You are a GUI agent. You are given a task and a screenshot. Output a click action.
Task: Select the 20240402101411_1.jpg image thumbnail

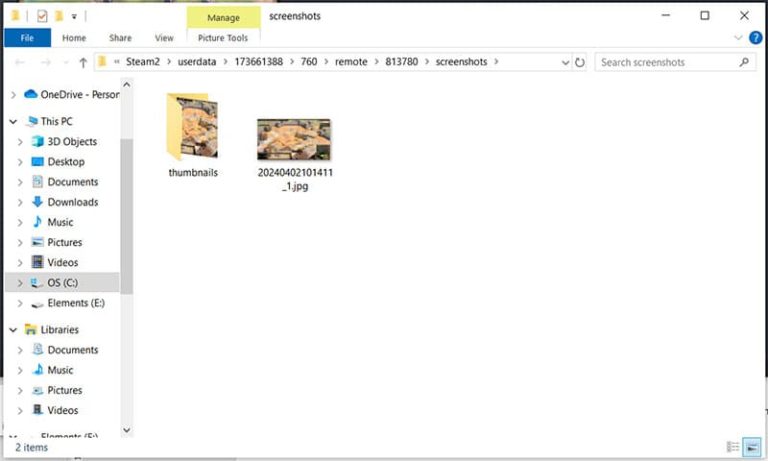click(x=294, y=140)
